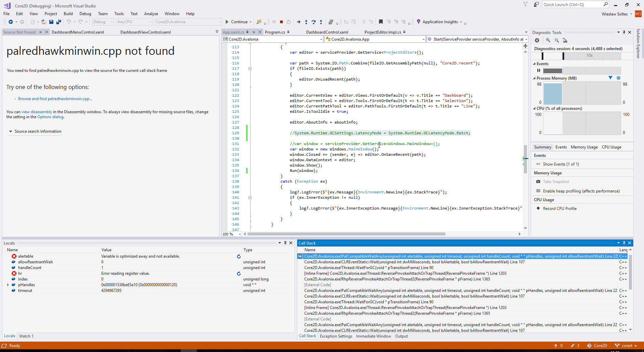Toggle a bookmark with the bookmark icon
644x352 pixels.
coord(381,22)
